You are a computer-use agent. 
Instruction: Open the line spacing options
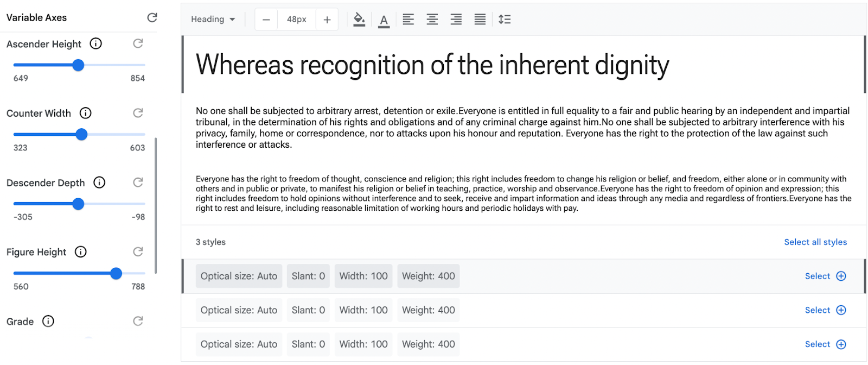505,20
